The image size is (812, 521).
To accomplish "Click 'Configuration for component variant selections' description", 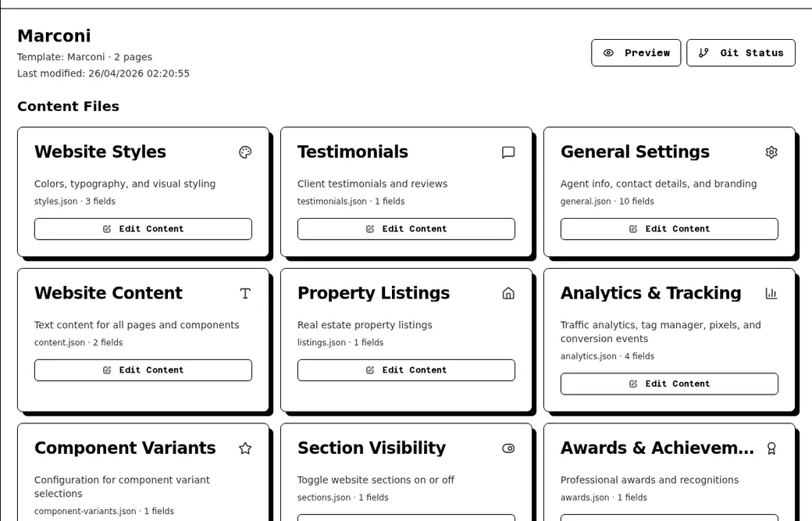I will 122,487.
